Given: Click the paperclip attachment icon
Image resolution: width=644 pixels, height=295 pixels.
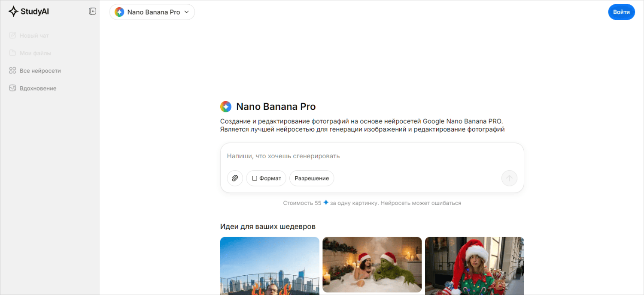Looking at the screenshot, I should pos(235,178).
